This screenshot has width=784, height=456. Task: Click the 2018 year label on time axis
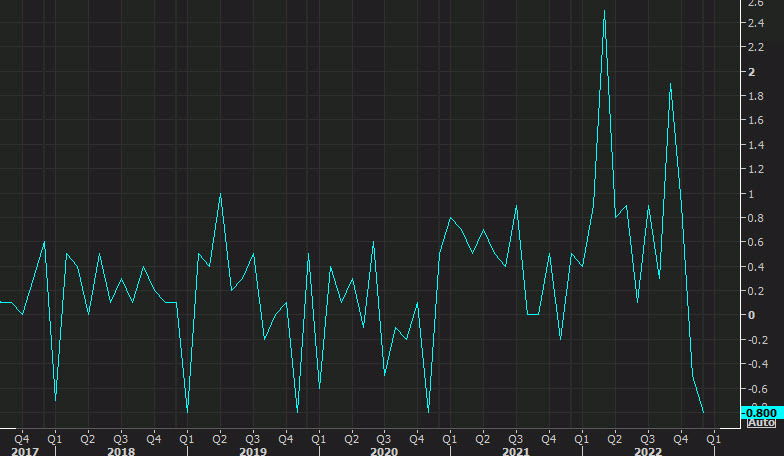click(121, 451)
